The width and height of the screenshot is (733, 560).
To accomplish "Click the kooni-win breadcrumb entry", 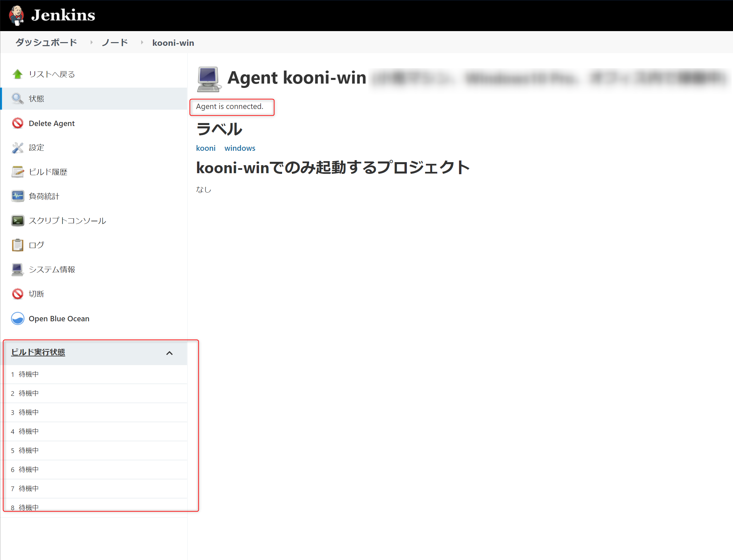I will 173,43.
